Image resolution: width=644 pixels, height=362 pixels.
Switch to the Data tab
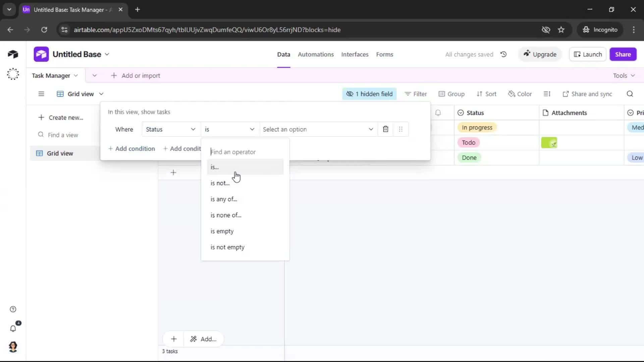(283, 54)
